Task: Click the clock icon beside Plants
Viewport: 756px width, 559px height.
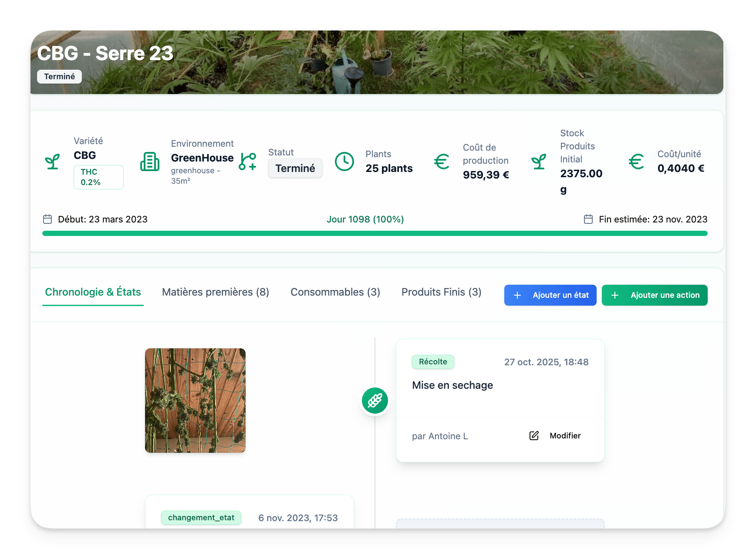Action: coord(344,162)
